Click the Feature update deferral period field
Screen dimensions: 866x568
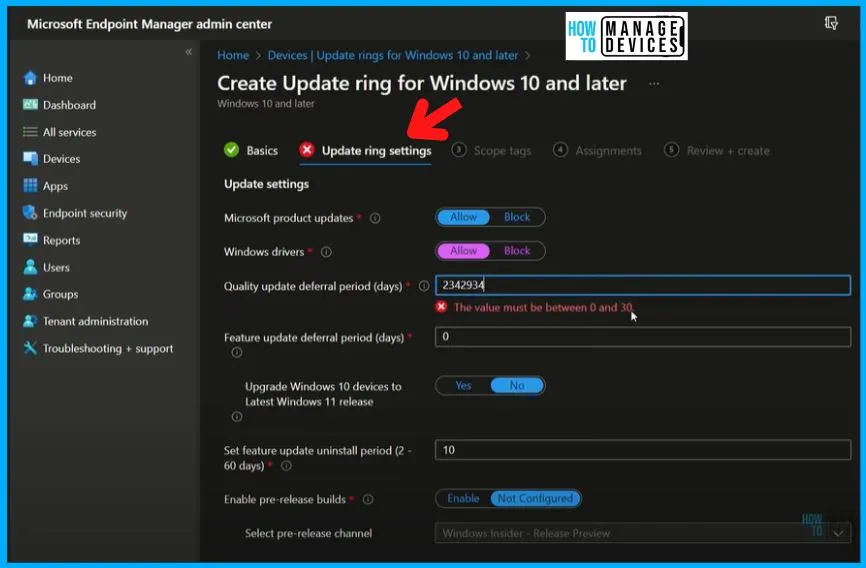click(643, 336)
